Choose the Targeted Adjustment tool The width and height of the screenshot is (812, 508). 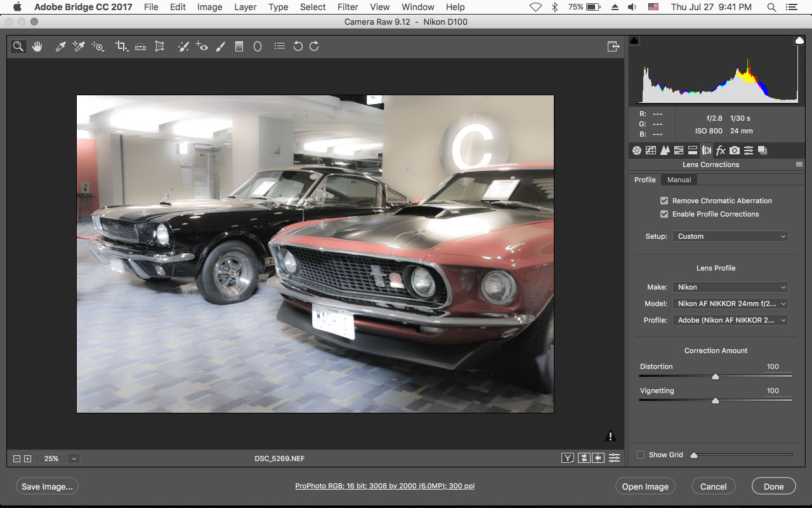tap(98, 46)
